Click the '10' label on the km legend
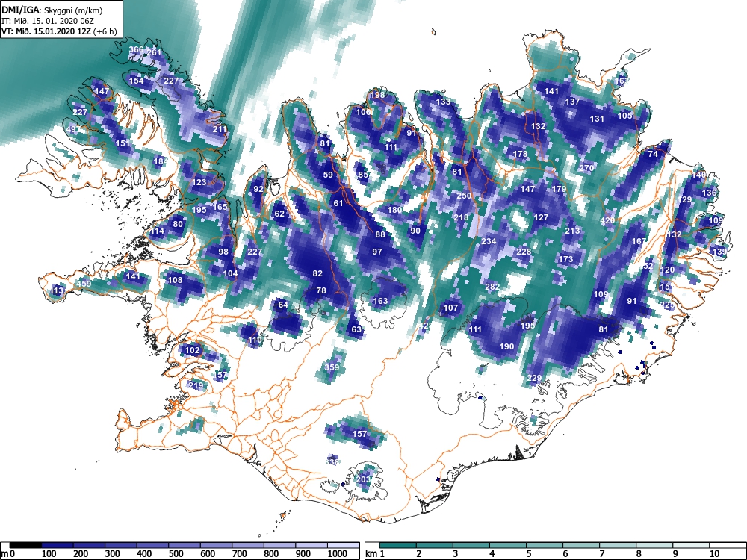The width and height of the screenshot is (747, 560). tap(714, 554)
